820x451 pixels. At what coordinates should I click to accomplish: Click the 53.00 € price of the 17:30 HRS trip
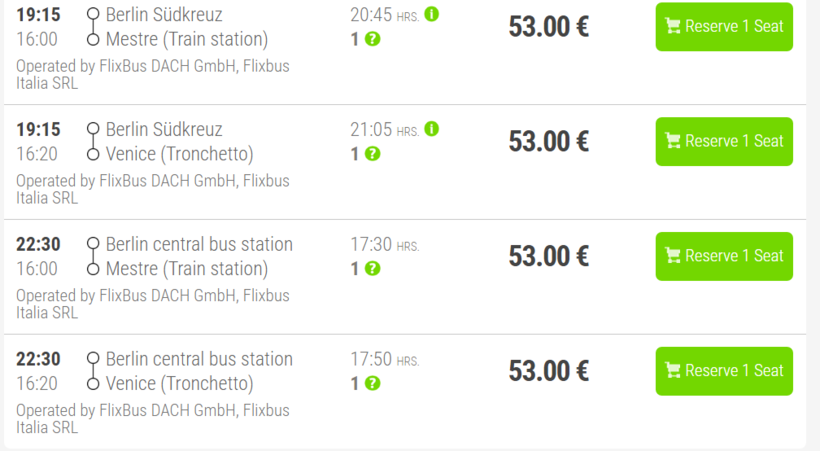coord(548,256)
